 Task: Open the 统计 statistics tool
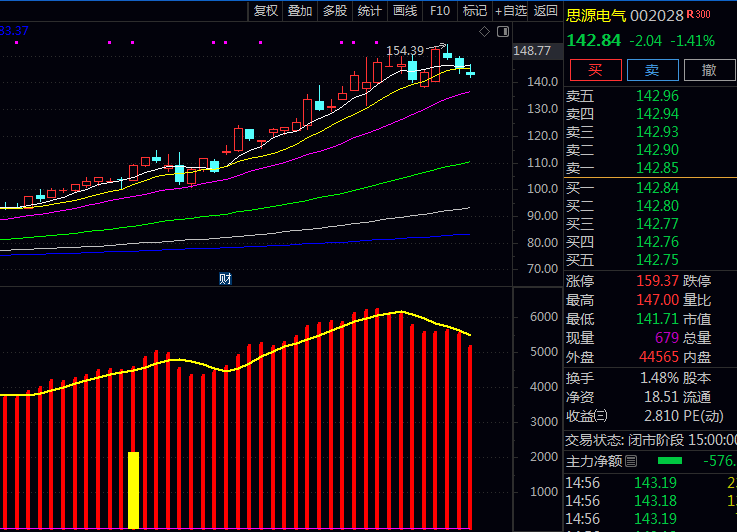pos(369,11)
